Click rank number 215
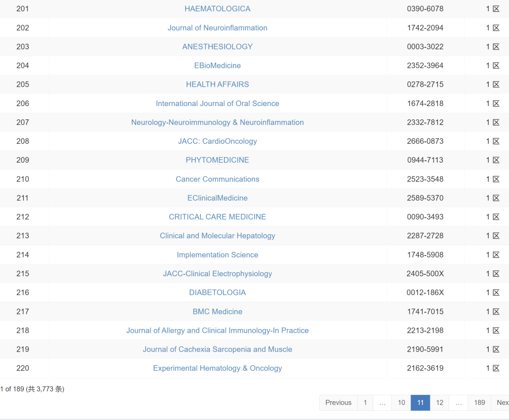The width and height of the screenshot is (509, 420). click(x=23, y=273)
